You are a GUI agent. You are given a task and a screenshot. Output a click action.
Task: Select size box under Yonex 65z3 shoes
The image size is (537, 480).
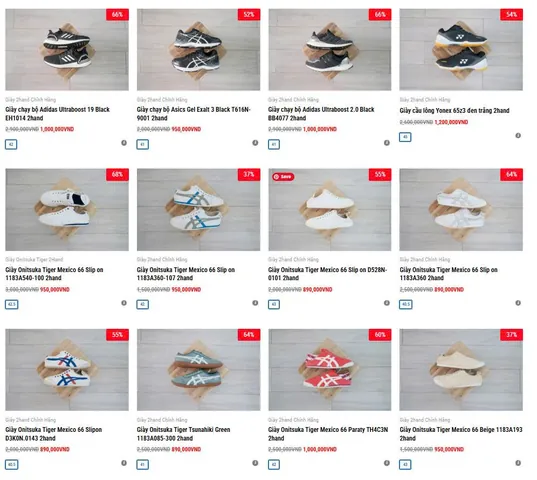pyautogui.click(x=405, y=137)
